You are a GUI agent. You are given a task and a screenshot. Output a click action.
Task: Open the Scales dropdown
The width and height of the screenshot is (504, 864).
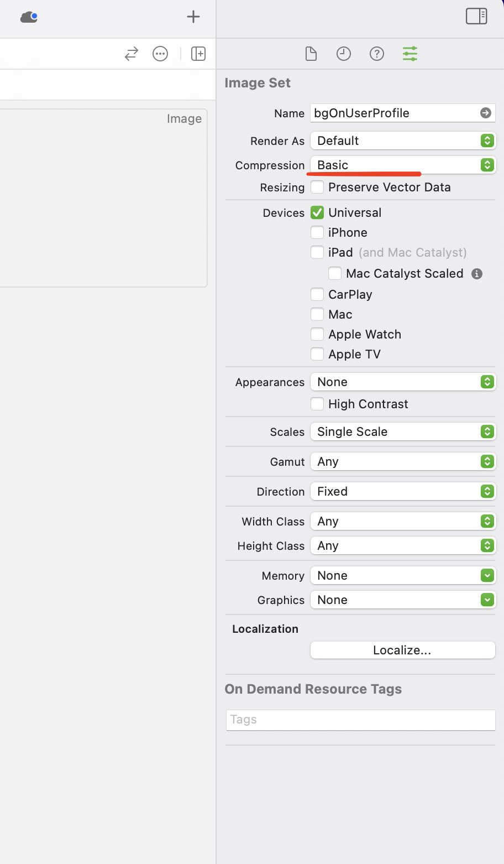click(403, 431)
